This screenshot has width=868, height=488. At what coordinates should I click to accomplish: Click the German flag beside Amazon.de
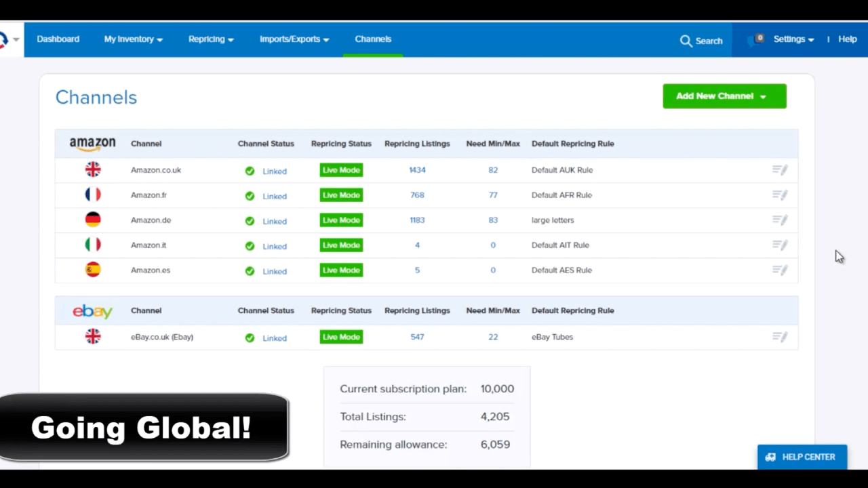pyautogui.click(x=93, y=220)
